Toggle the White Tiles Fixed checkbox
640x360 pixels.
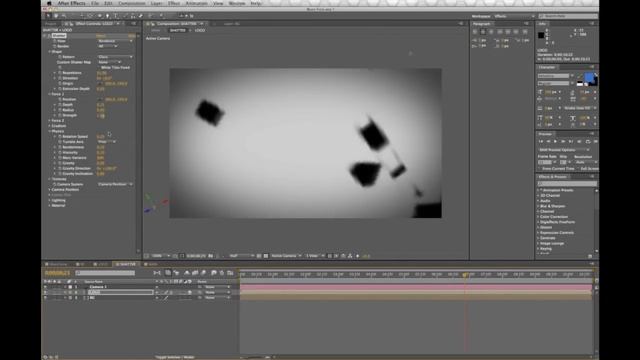pos(99,67)
